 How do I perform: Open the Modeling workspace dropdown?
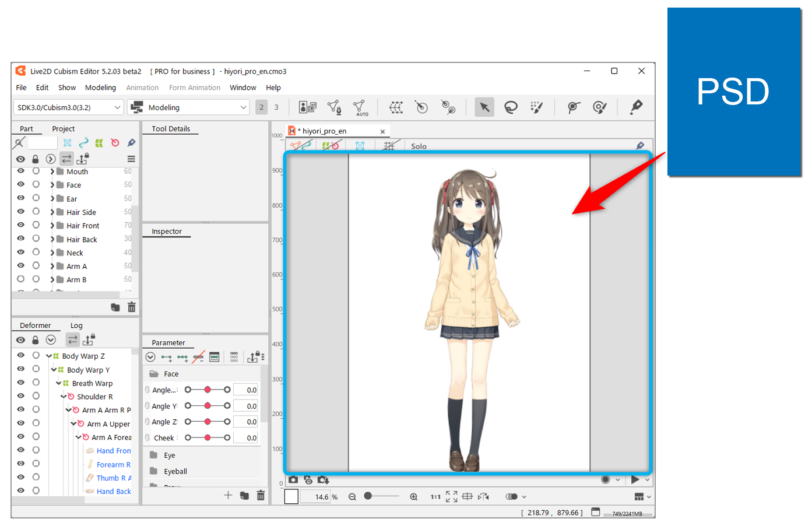(189, 107)
